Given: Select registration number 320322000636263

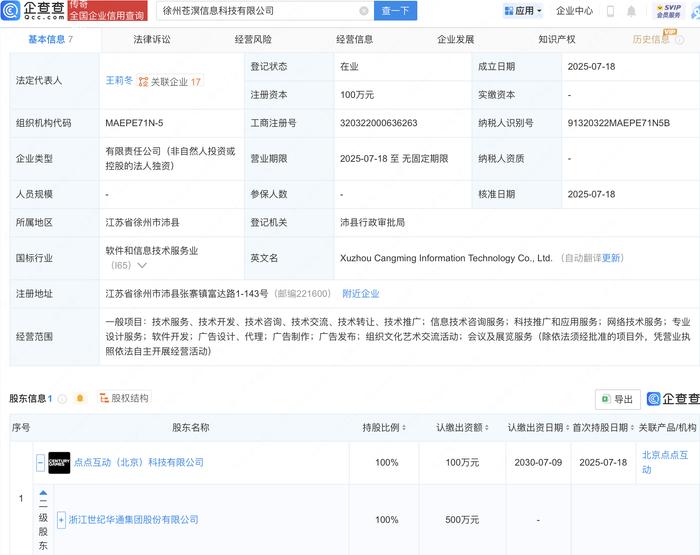Looking at the screenshot, I should [x=379, y=123].
